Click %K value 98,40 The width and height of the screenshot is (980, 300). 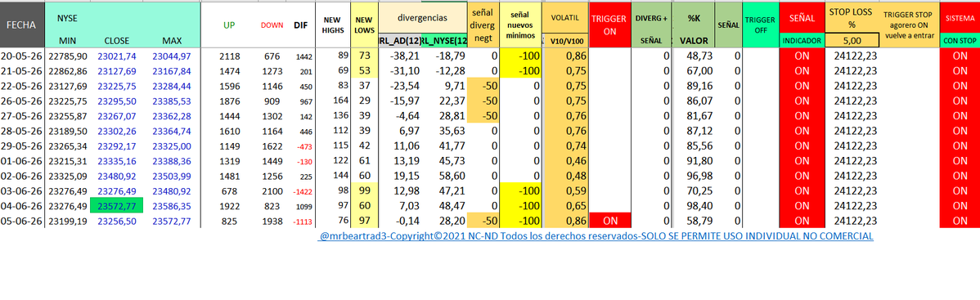coord(699,206)
